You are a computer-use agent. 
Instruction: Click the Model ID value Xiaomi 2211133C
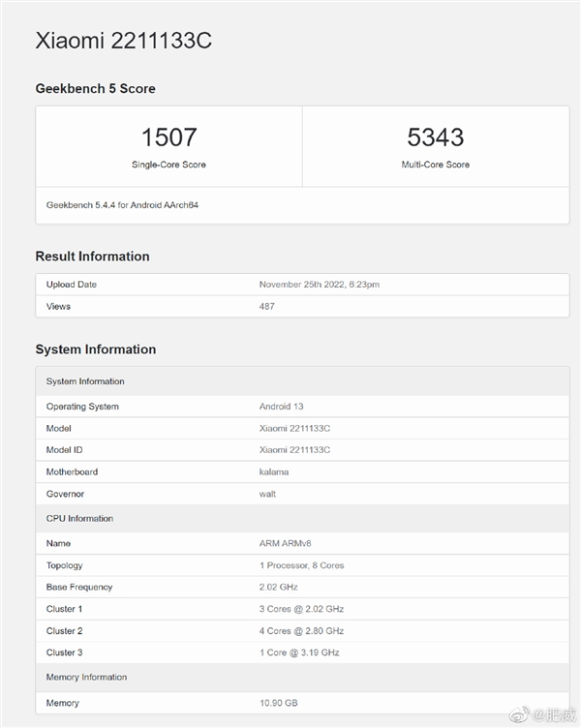pos(294,450)
